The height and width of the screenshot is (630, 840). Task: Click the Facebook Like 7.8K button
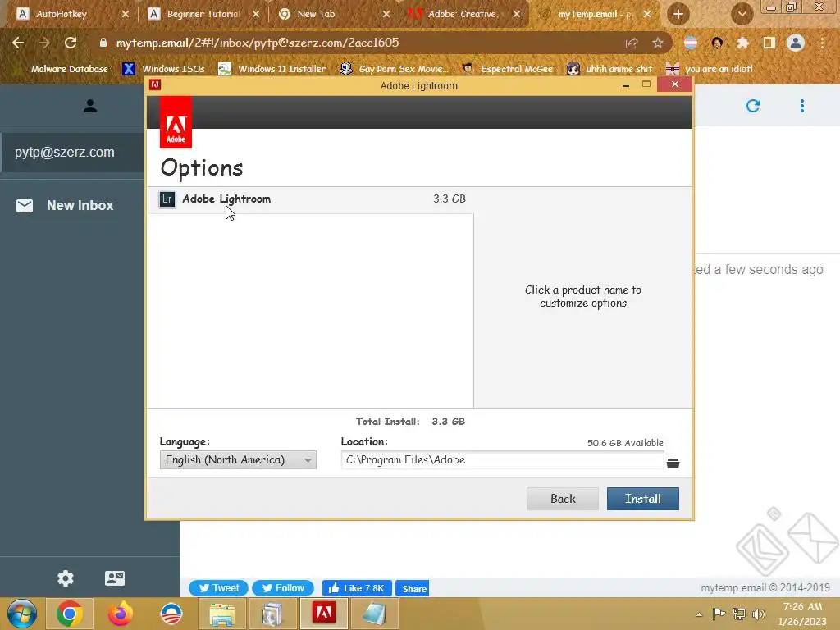tap(357, 588)
